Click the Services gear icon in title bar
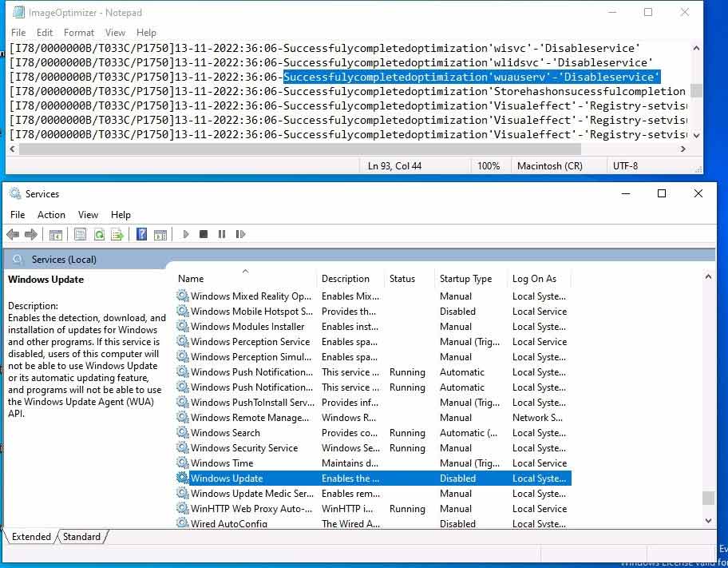Viewport: 728px width, 568px height. (x=15, y=193)
